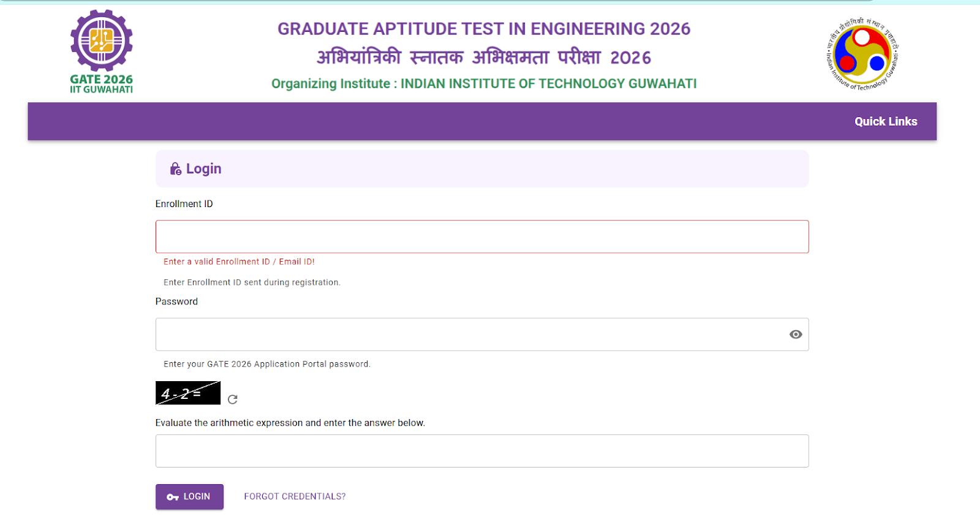The width and height of the screenshot is (980, 519).
Task: Click the Organizing Institute subtitle line
Action: 484,83
